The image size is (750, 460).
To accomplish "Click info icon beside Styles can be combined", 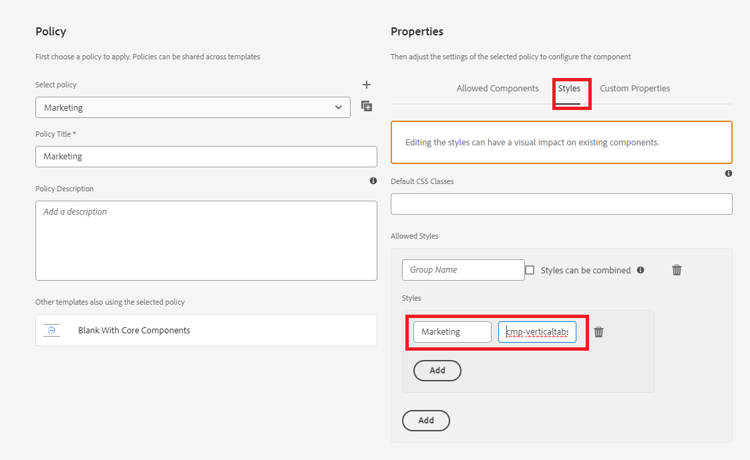I will 641,270.
